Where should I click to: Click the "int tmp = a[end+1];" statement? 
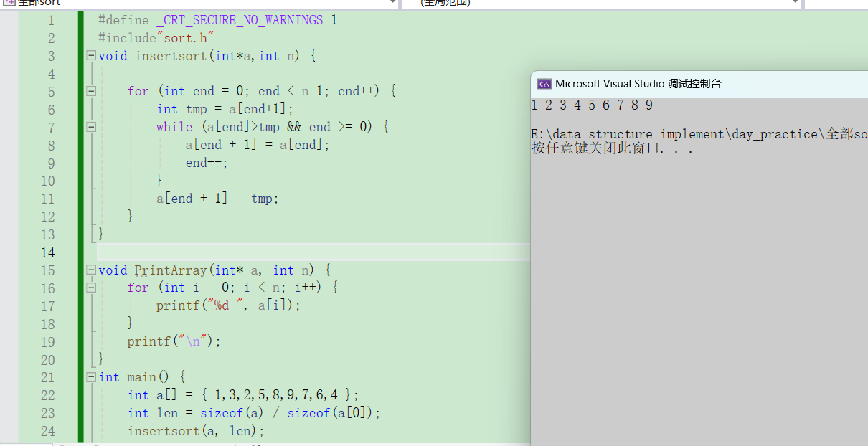tap(226, 109)
